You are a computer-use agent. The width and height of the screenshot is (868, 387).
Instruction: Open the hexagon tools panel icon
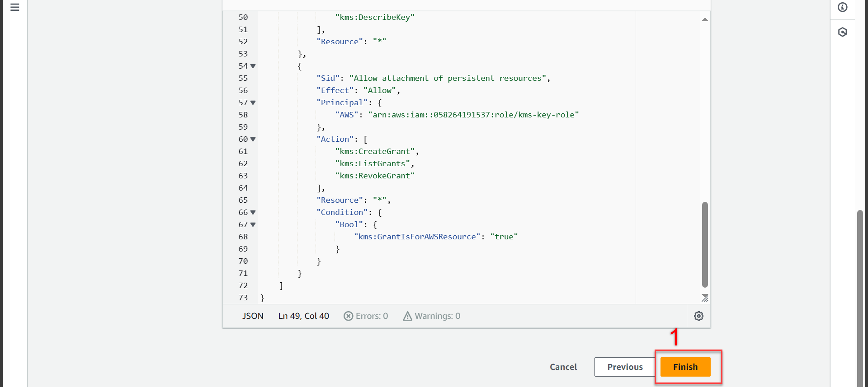[x=843, y=32]
